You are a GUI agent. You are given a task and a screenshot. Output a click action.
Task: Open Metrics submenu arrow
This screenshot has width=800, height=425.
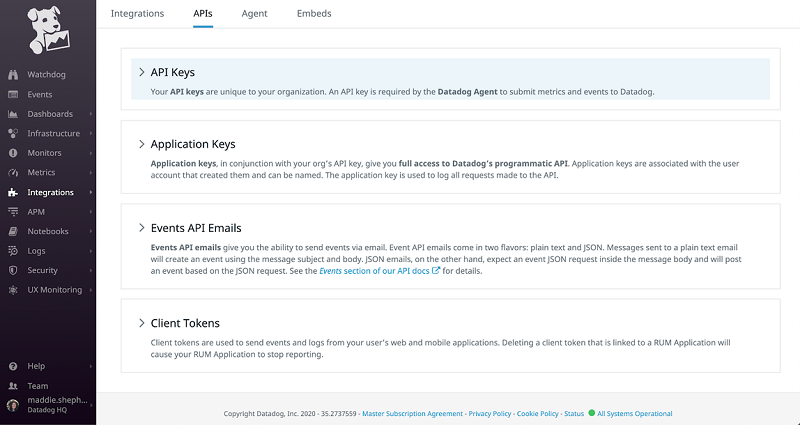coord(91,172)
